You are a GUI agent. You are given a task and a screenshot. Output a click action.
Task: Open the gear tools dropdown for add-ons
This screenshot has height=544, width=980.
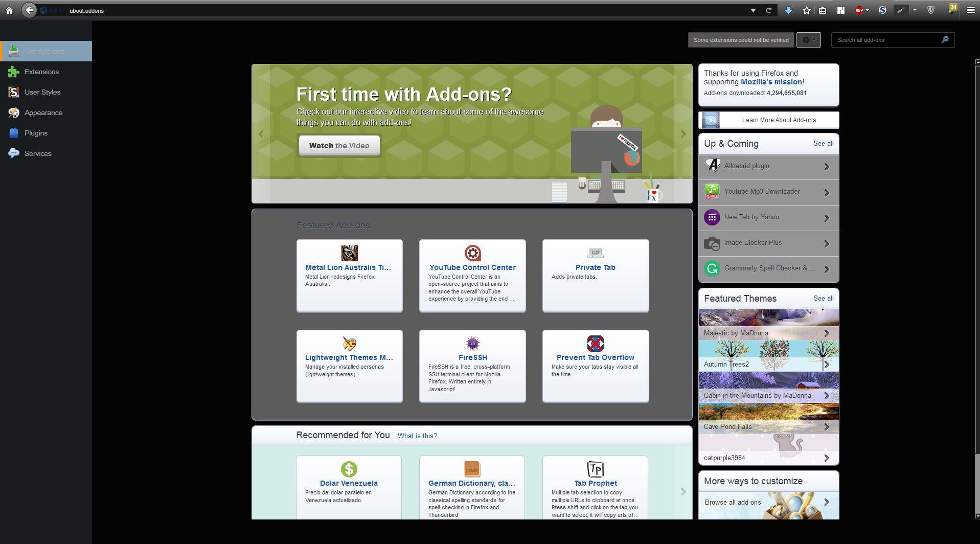tap(809, 40)
